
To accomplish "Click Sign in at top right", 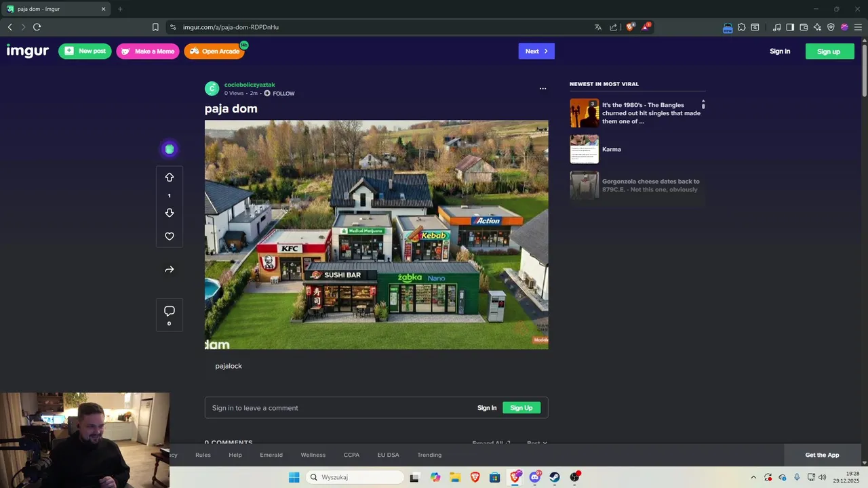I will click(780, 52).
